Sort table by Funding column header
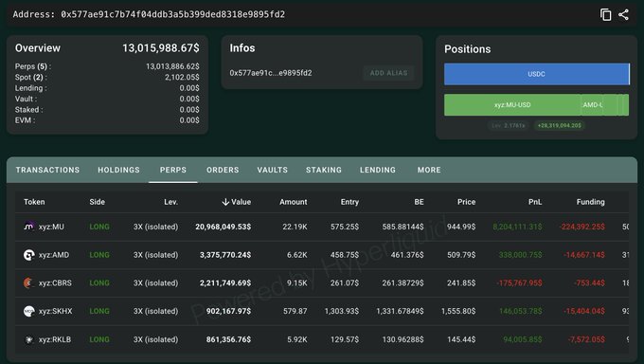644x364 pixels. [591, 202]
